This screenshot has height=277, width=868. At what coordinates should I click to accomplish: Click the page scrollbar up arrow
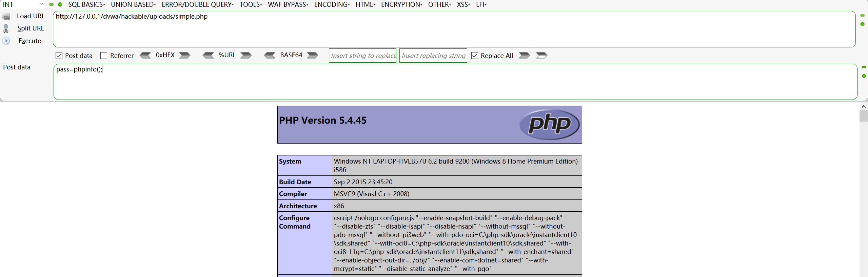[864, 106]
